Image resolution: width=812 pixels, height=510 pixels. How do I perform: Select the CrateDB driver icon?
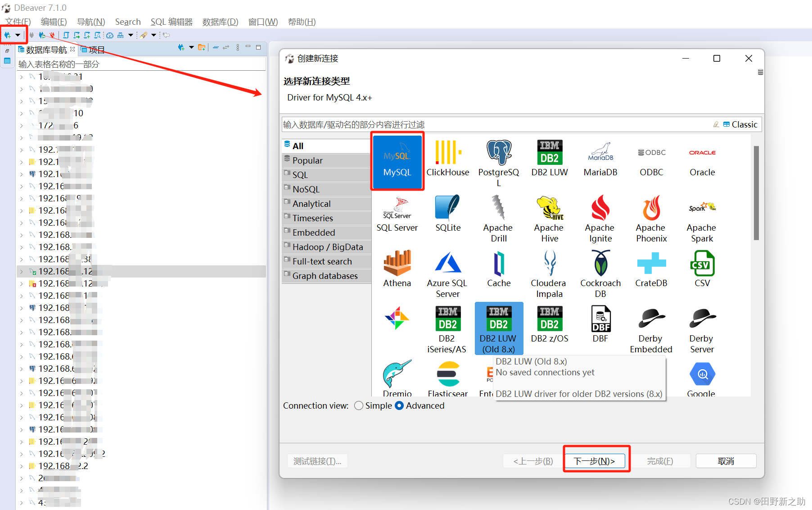(x=651, y=269)
